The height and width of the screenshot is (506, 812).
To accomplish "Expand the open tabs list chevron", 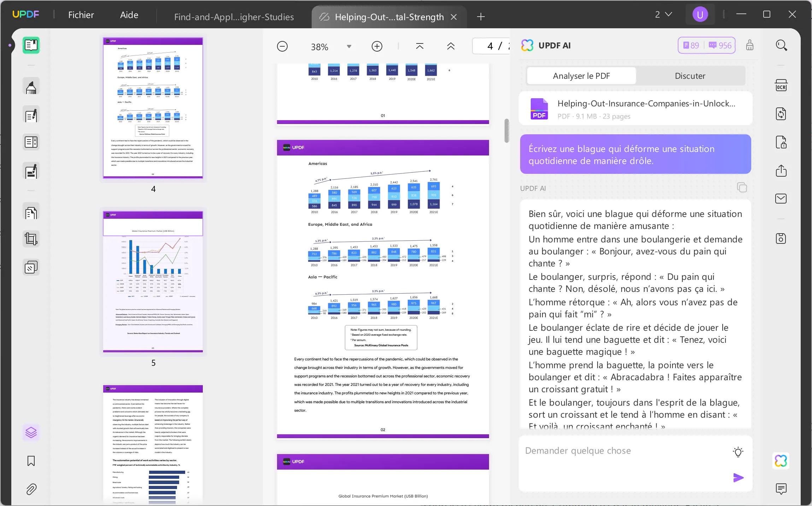I will [668, 14].
